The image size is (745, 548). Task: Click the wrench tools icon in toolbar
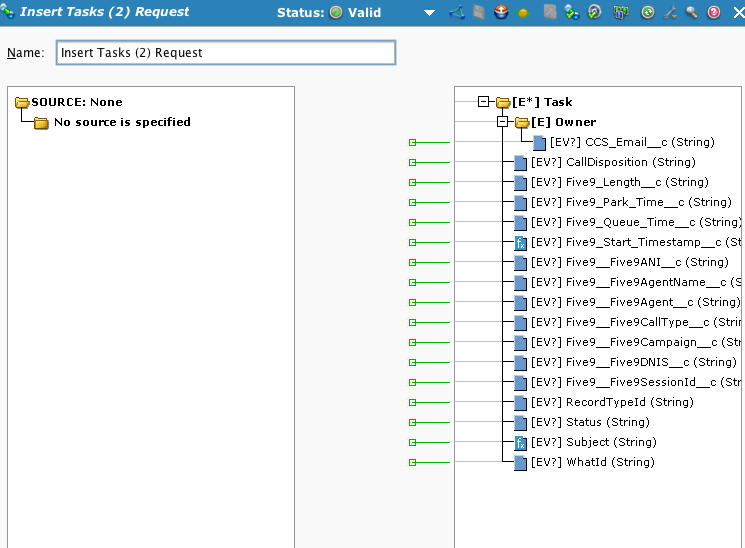point(670,12)
